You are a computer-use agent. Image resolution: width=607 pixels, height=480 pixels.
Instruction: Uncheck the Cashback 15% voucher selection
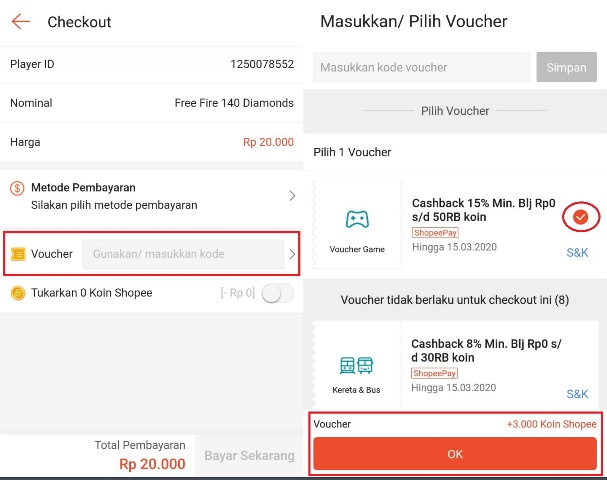580,217
